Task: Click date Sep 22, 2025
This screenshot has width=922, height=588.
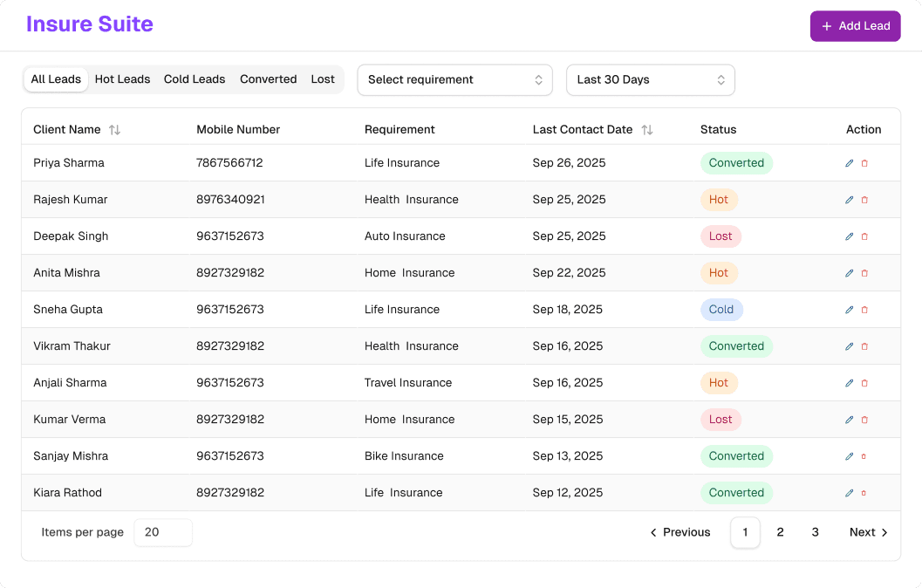Action: click(x=570, y=273)
